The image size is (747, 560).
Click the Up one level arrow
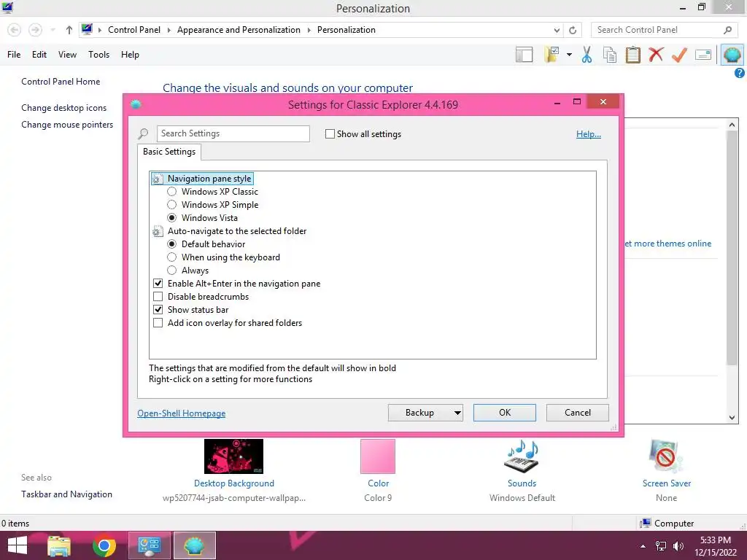(x=69, y=30)
